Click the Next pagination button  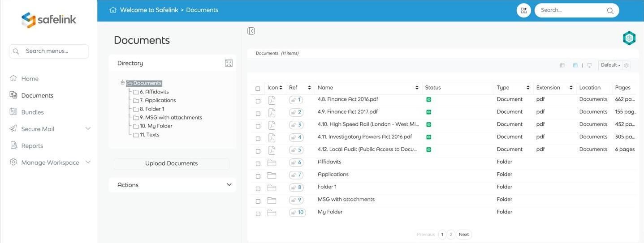pyautogui.click(x=464, y=234)
